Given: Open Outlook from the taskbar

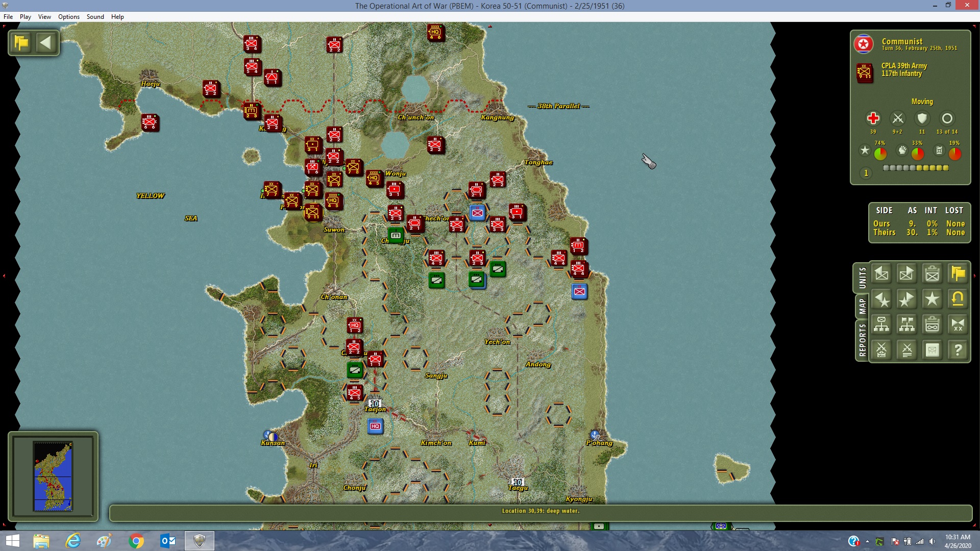Looking at the screenshot, I should pos(168,541).
